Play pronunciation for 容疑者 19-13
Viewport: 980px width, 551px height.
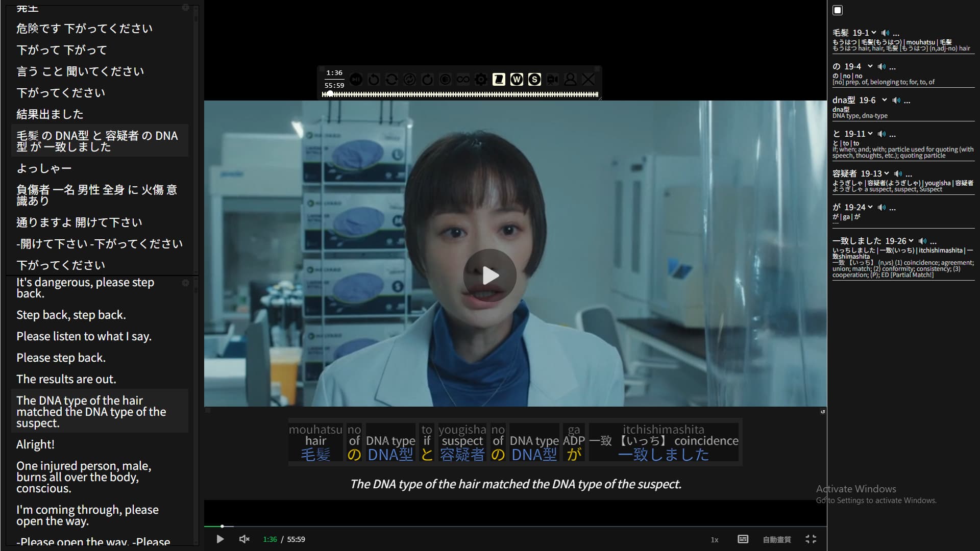898,173
